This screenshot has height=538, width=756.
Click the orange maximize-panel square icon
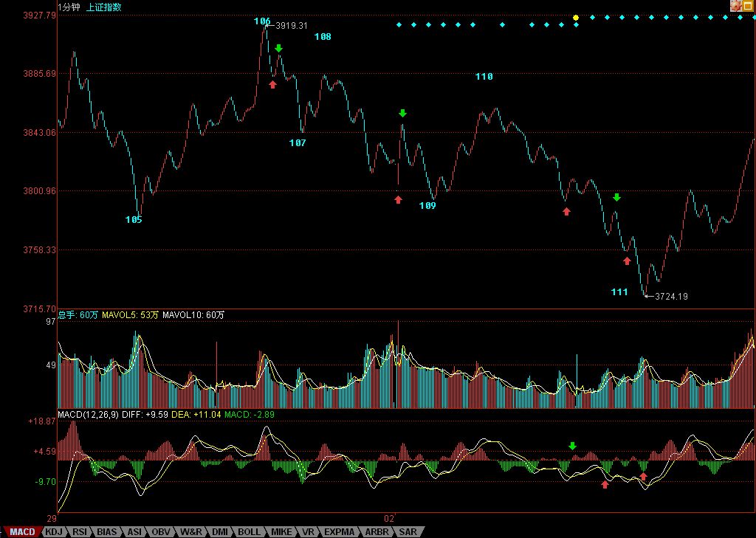(747, 6)
